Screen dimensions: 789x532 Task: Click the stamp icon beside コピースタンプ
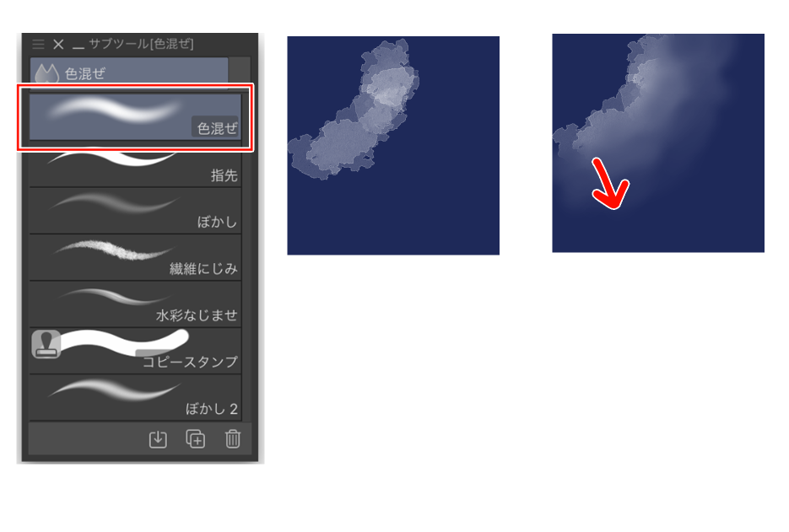tap(46, 344)
